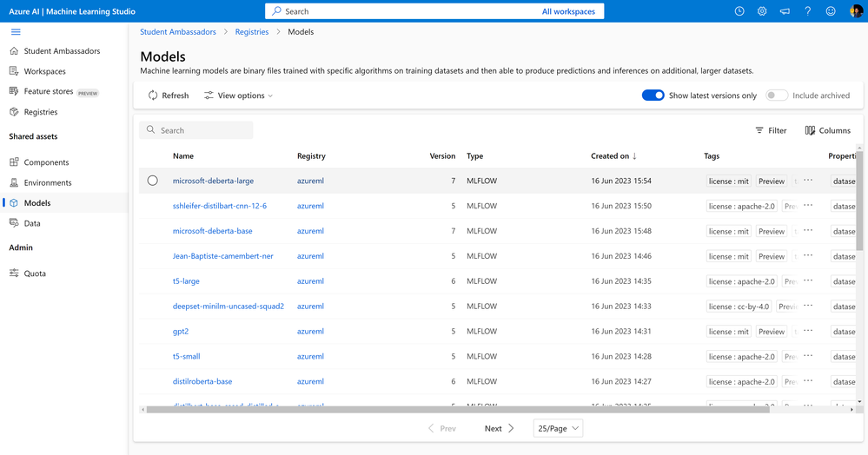Open t5-small model link
This screenshot has width=868, height=455.
coord(186,356)
